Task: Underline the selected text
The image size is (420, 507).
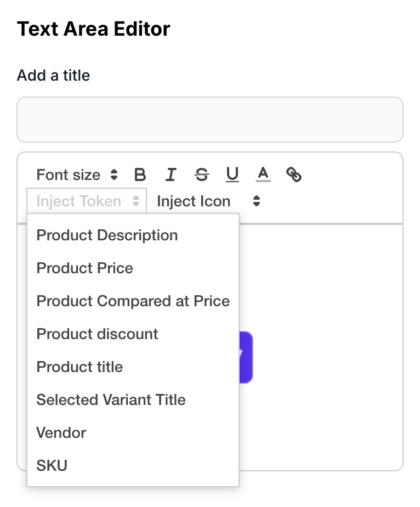Action: (x=232, y=175)
